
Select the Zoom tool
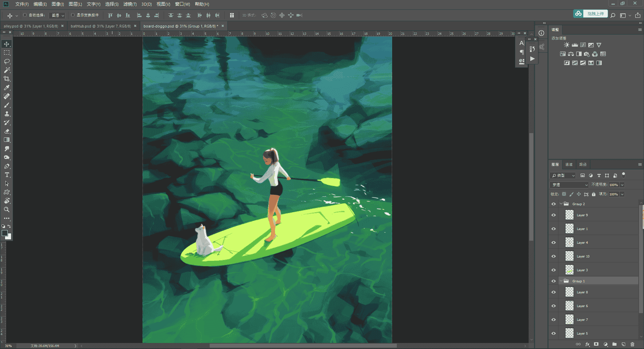pos(7,210)
